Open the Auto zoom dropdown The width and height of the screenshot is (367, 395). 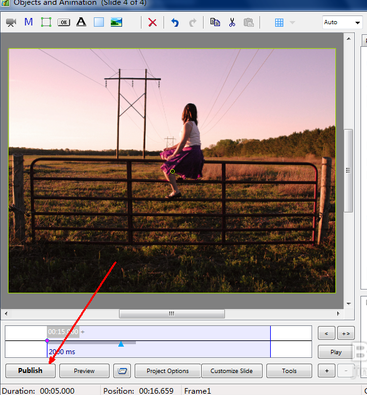pos(342,22)
